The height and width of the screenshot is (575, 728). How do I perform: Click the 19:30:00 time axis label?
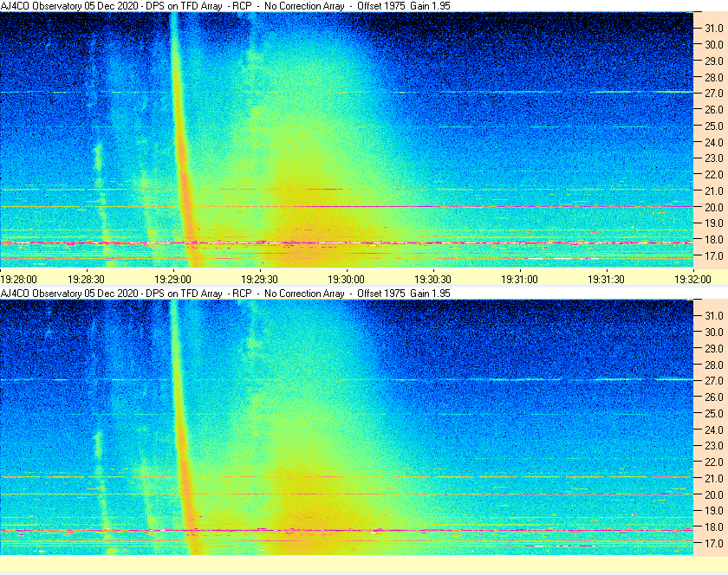(x=347, y=280)
